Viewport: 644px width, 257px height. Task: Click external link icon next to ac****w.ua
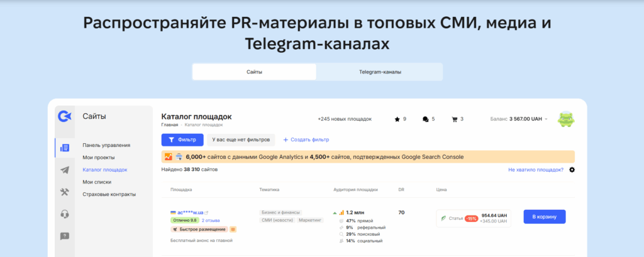(206, 212)
